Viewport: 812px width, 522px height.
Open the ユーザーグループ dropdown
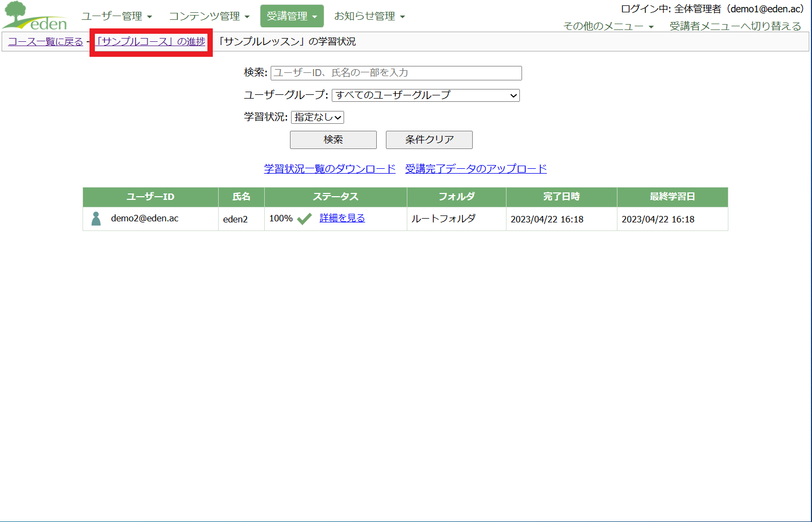[426, 95]
